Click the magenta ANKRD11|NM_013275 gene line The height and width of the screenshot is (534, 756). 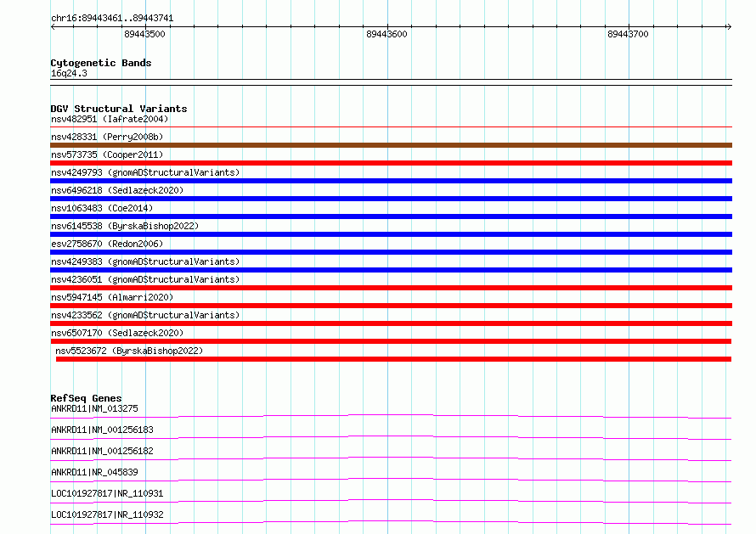click(x=391, y=416)
